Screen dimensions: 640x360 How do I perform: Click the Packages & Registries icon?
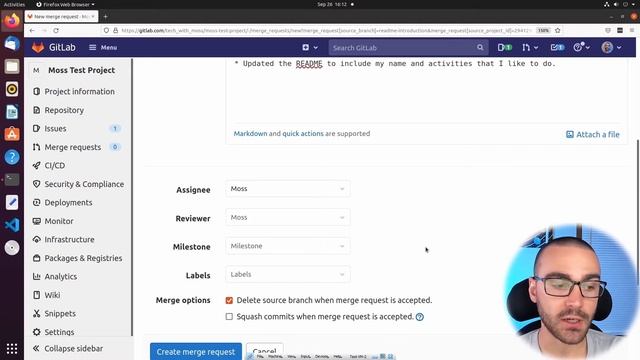coord(36,258)
